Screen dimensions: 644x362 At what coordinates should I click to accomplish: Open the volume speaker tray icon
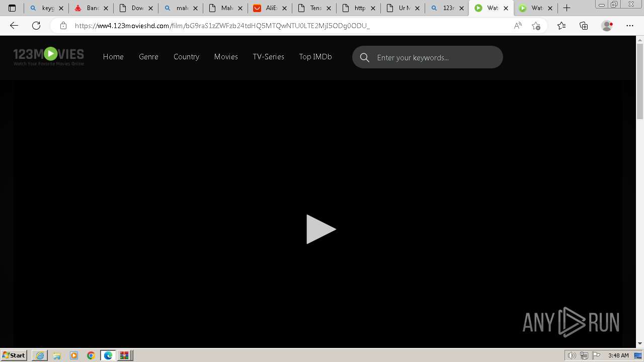(572, 355)
